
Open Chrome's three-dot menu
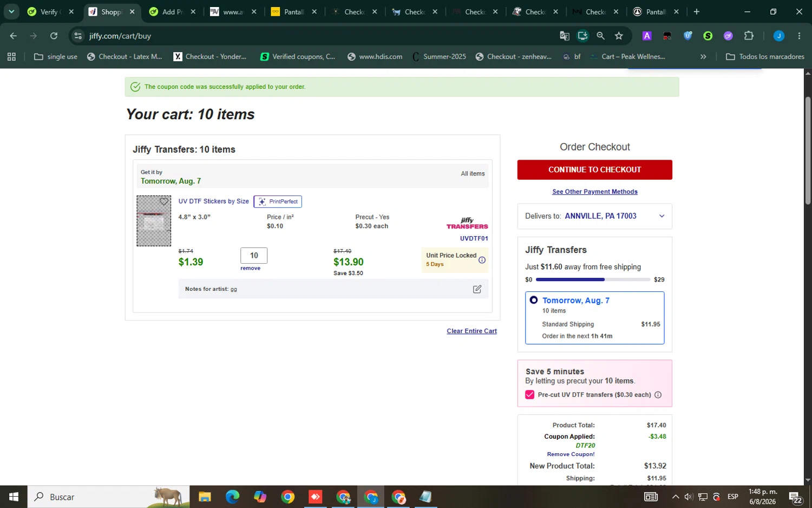[x=799, y=36]
